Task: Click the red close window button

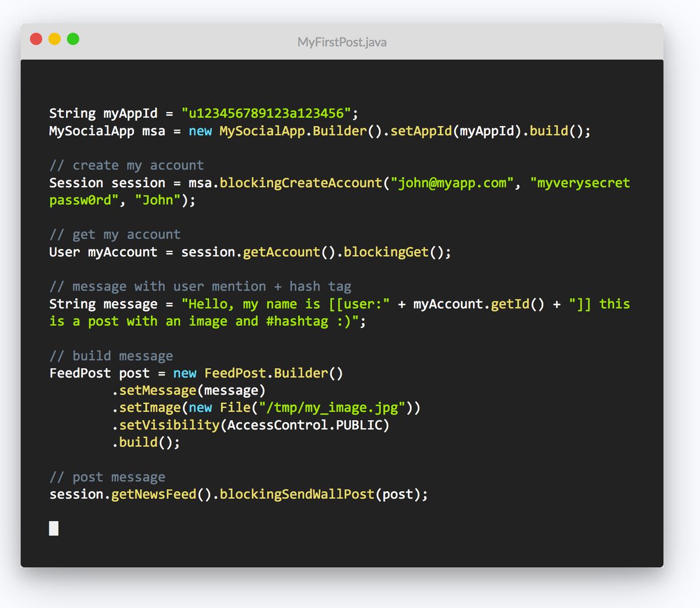Action: tap(36, 39)
